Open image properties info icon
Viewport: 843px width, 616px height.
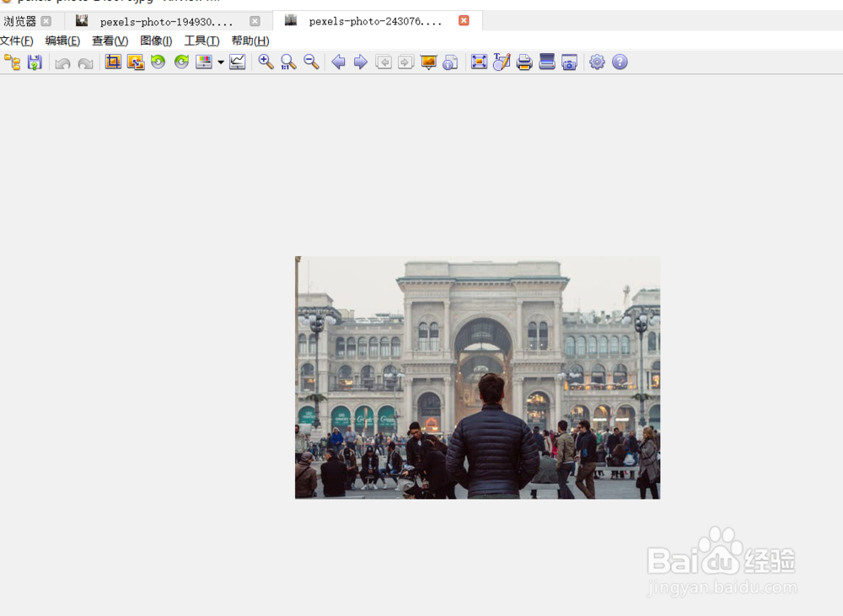450,62
